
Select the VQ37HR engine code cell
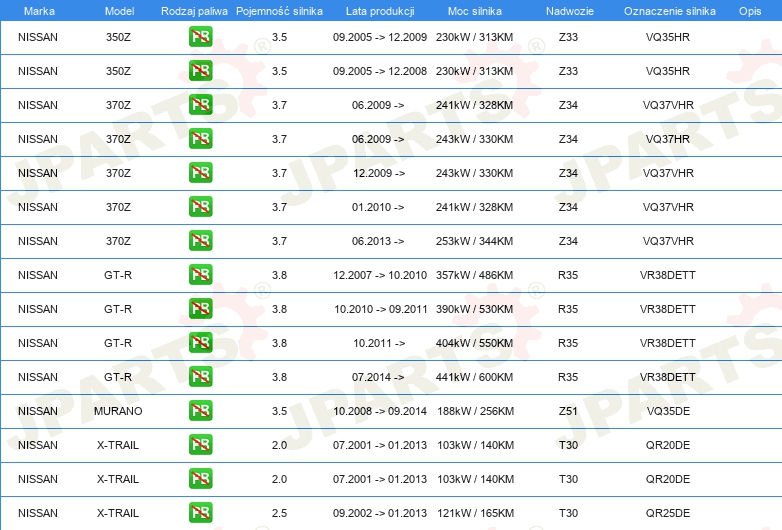(x=668, y=139)
